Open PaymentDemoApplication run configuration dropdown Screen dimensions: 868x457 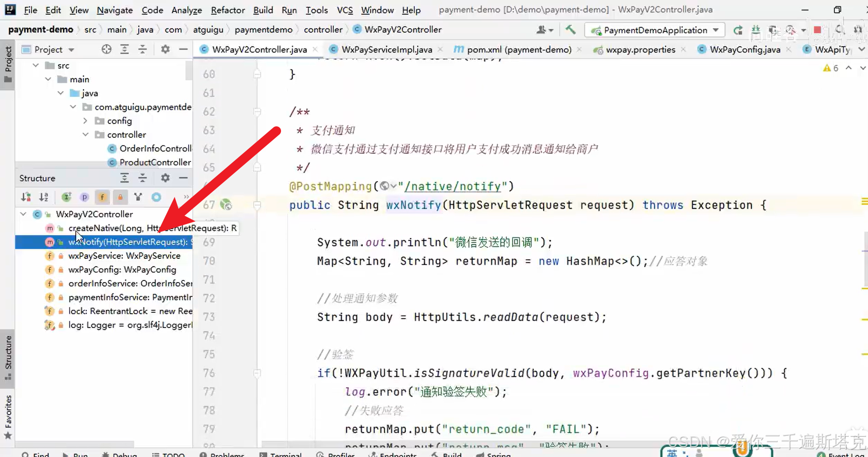coord(716,30)
